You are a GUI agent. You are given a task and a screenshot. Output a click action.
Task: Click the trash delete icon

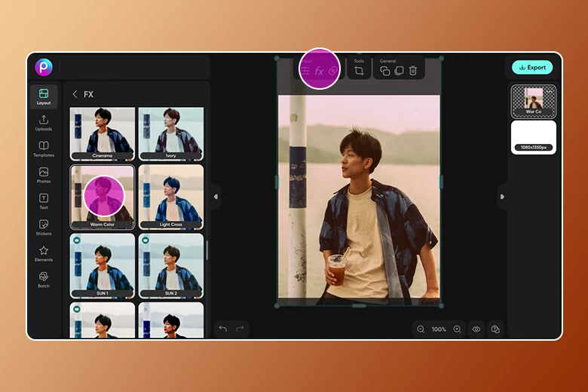(x=412, y=71)
